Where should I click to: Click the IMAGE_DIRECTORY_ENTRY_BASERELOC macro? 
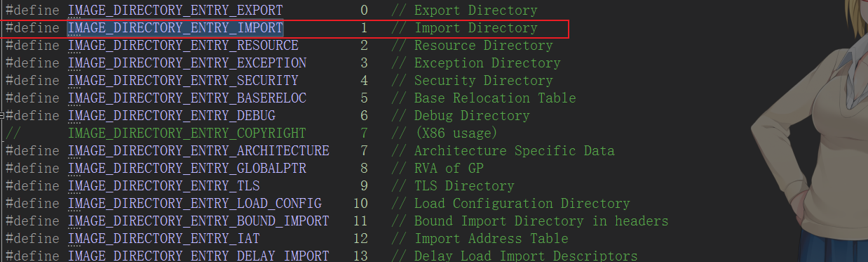187,98
